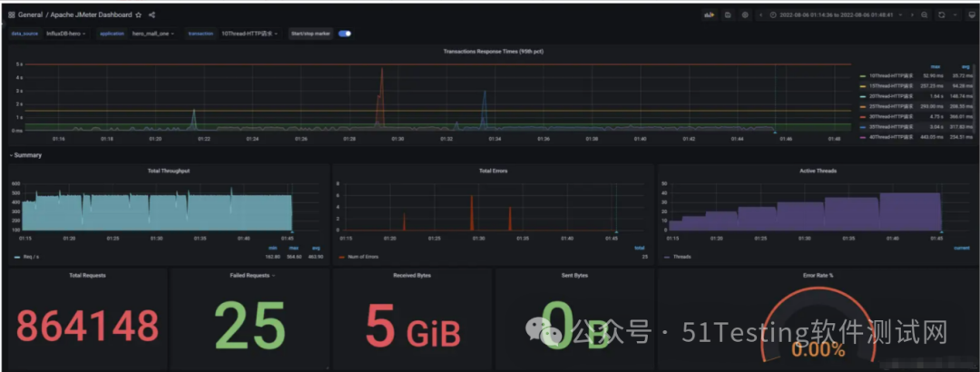980x372 pixels.
Task: Refresh the dashboard
Action: [x=941, y=15]
